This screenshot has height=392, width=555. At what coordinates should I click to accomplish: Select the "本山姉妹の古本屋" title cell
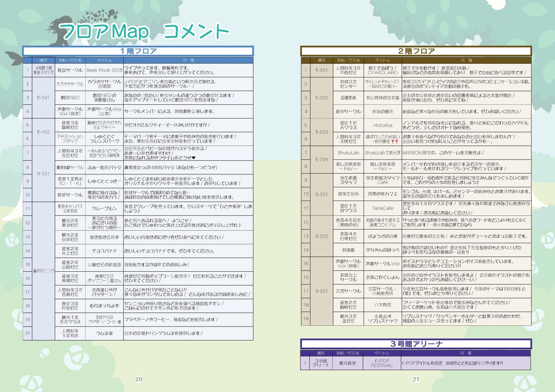pyautogui.click(x=383, y=98)
